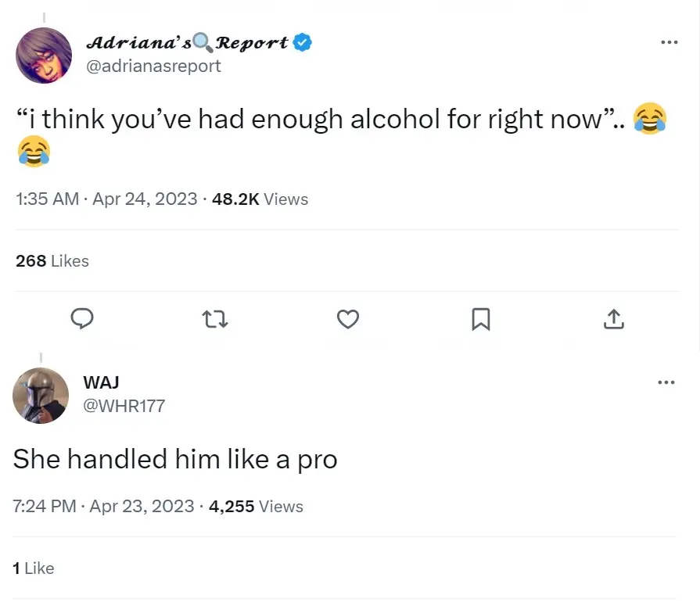The height and width of the screenshot is (606, 700).
Task: Click the 4,255 Views count
Action: tap(256, 506)
